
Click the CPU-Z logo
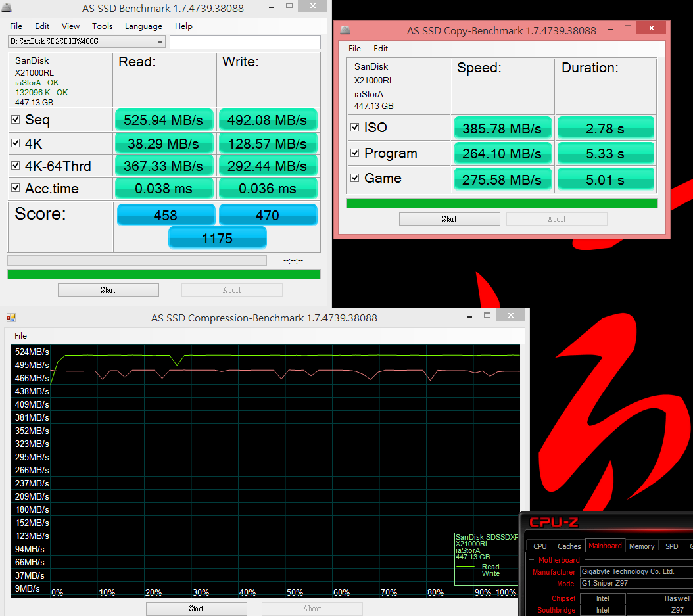(x=554, y=523)
